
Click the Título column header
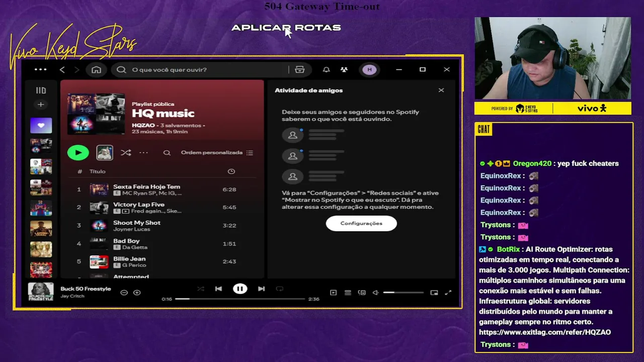click(98, 171)
